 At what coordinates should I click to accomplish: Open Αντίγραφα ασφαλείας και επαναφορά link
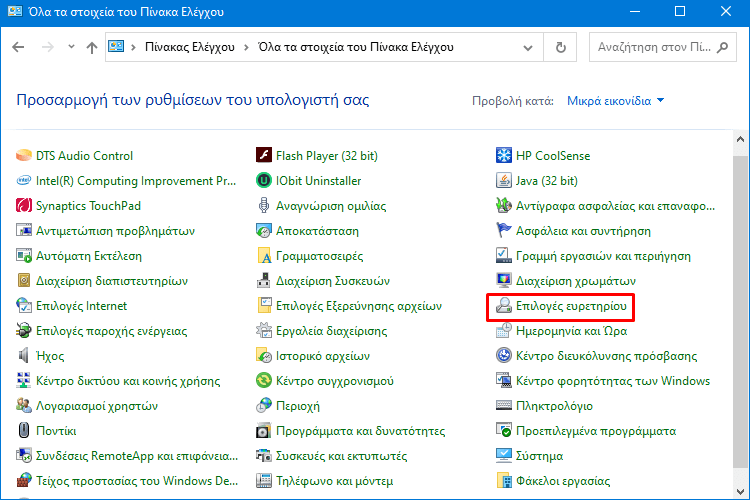pos(615,205)
